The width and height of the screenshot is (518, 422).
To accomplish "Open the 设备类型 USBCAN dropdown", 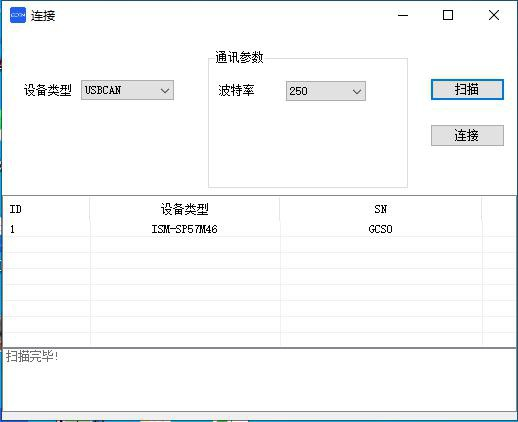I will 127,90.
